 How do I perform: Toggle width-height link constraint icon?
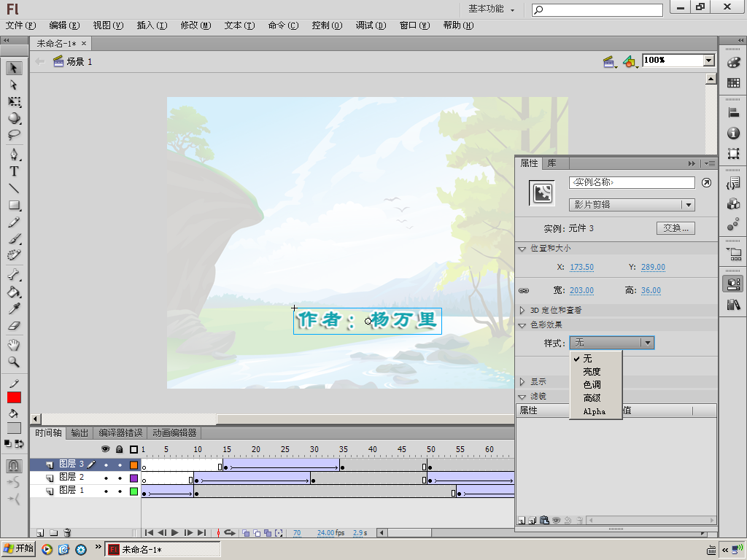524,290
